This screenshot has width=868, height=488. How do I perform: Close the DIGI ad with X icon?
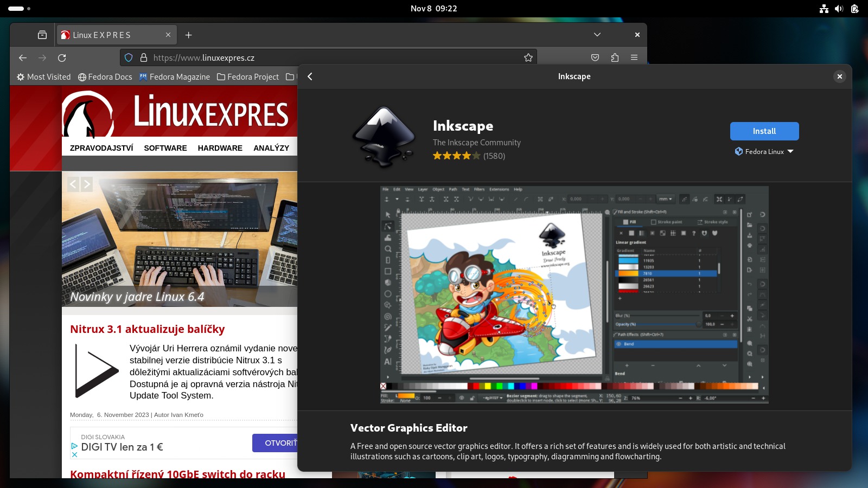pyautogui.click(x=75, y=455)
